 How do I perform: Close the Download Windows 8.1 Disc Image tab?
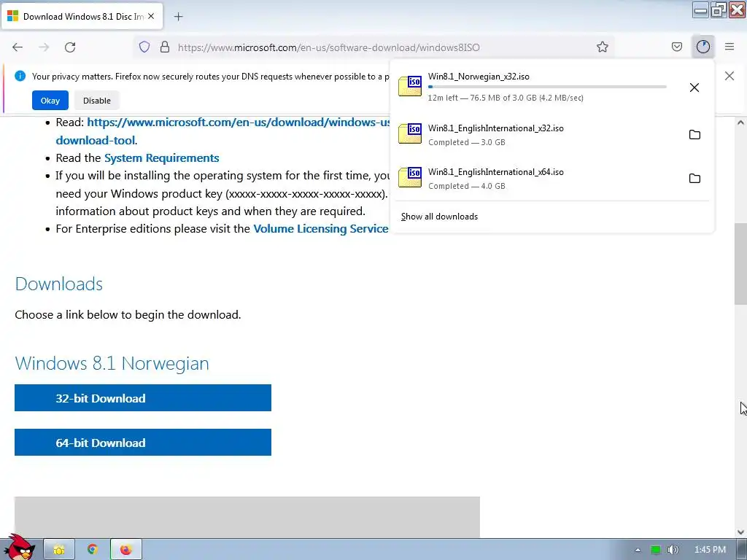pos(151,16)
